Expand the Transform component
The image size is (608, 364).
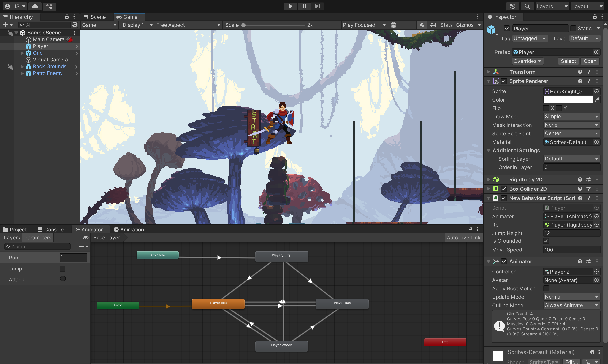(488, 72)
